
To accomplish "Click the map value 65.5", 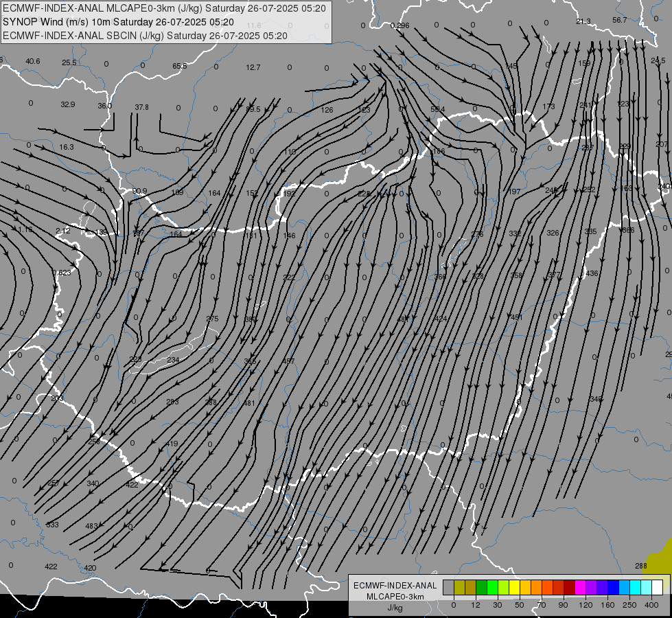I will point(180,66).
